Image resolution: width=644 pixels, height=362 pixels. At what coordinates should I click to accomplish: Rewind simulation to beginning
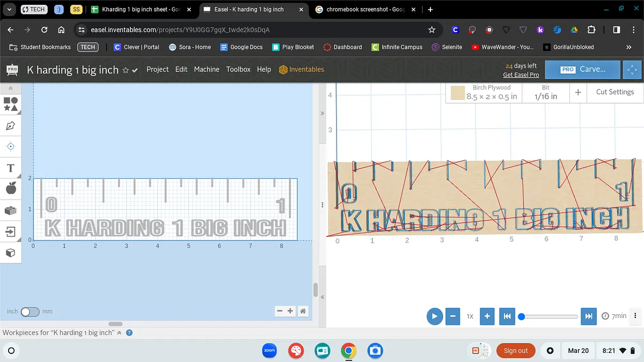point(507,316)
